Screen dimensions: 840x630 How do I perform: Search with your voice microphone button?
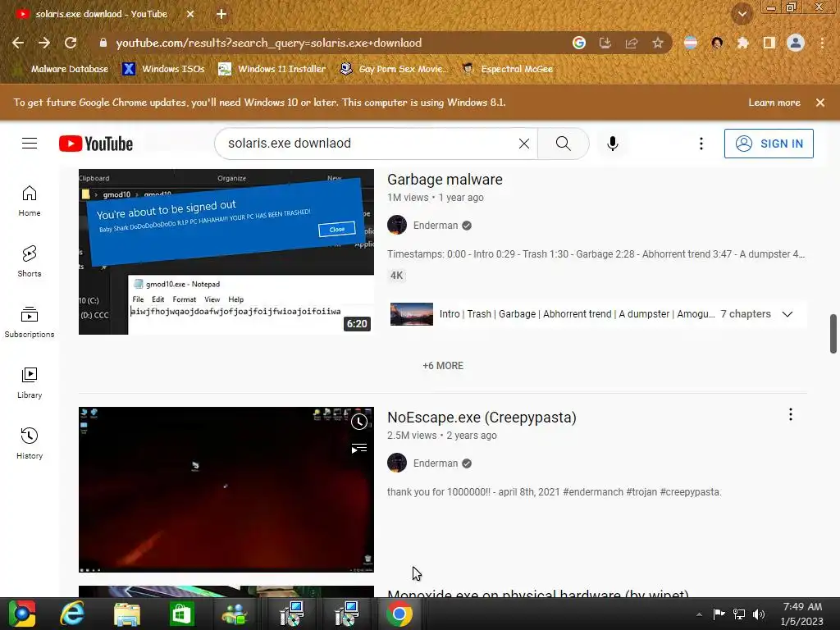[612, 144]
